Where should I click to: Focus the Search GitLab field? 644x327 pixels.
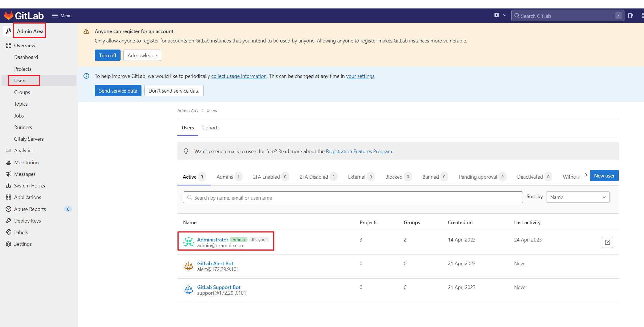click(568, 16)
